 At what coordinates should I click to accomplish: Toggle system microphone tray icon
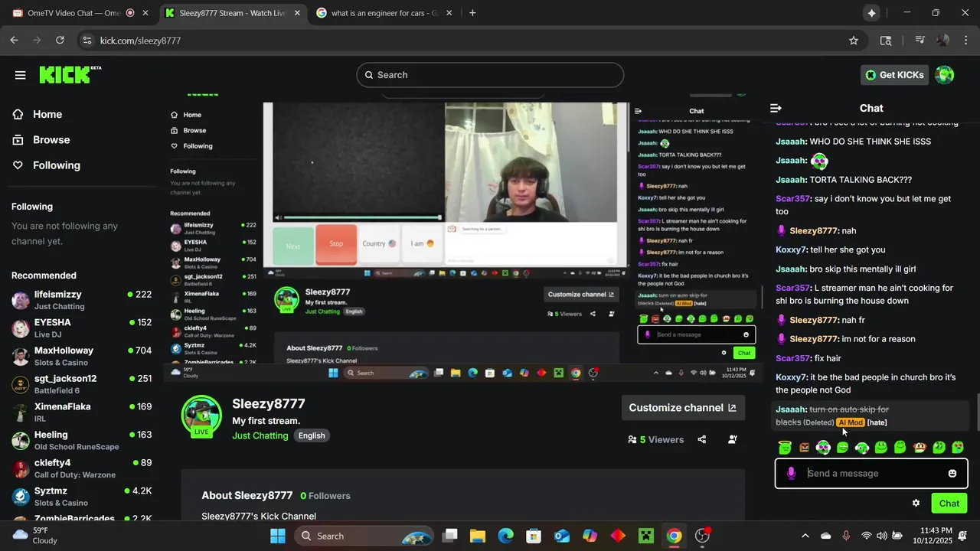pyautogui.click(x=846, y=536)
